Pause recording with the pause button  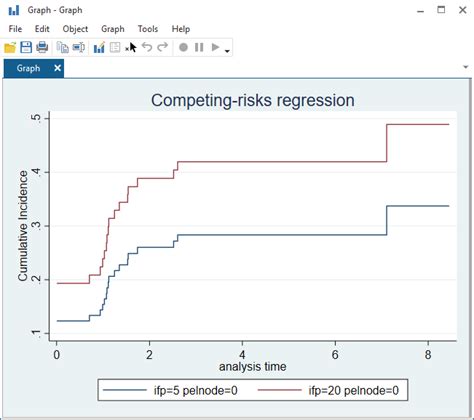(x=199, y=47)
